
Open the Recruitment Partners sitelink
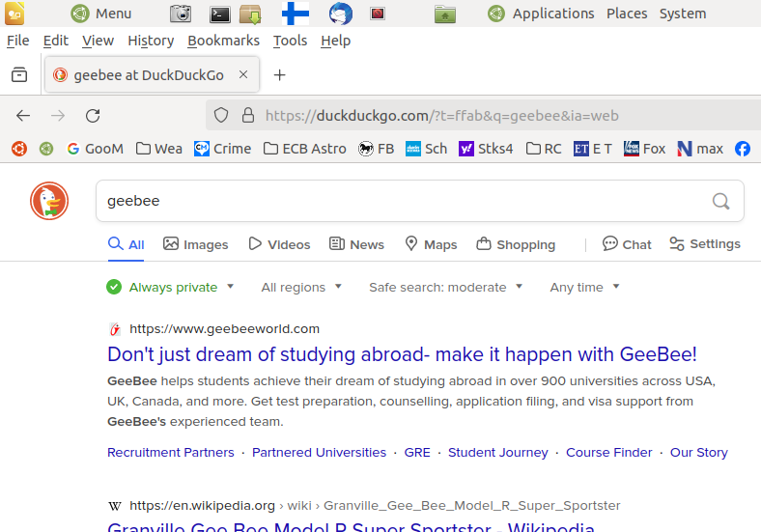point(170,453)
